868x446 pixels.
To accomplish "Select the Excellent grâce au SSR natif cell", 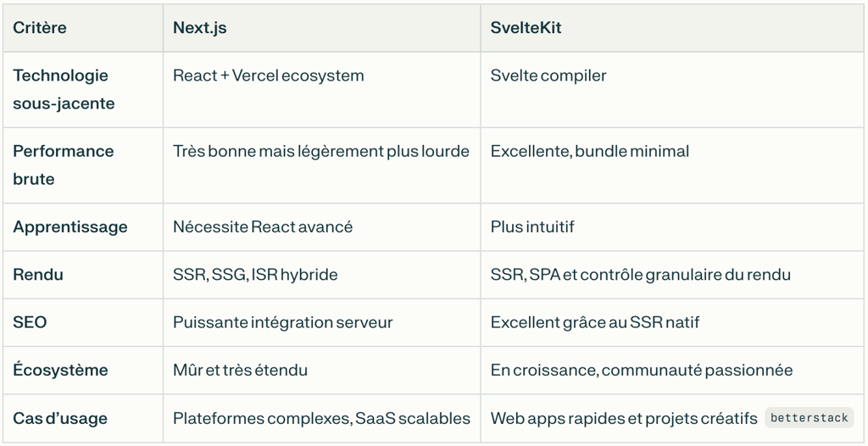I will point(594,322).
